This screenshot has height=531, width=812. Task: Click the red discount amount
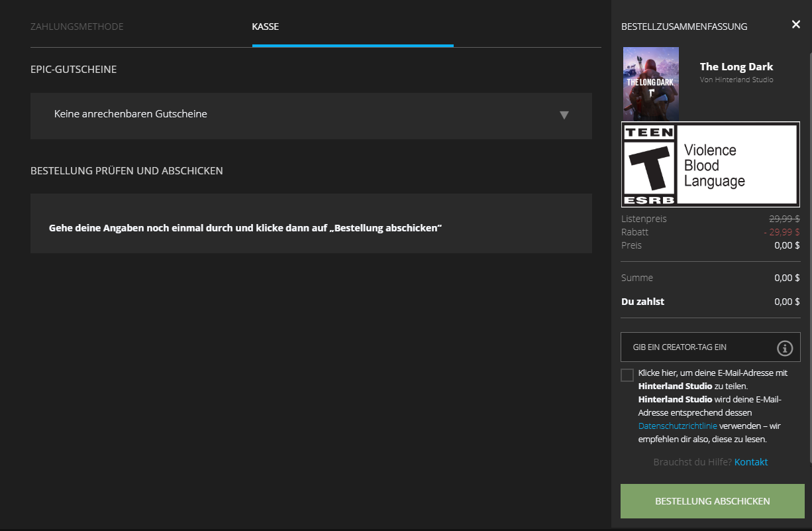(x=781, y=232)
